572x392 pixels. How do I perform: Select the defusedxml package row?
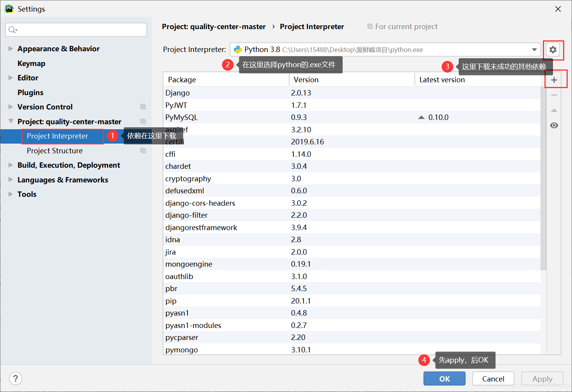352,191
